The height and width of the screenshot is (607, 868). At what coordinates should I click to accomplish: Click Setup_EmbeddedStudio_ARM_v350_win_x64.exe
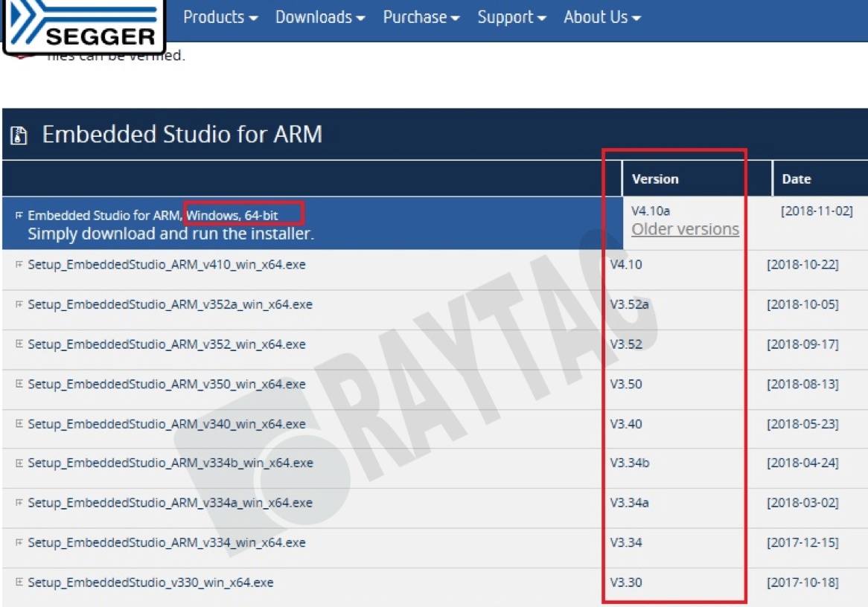click(x=167, y=384)
